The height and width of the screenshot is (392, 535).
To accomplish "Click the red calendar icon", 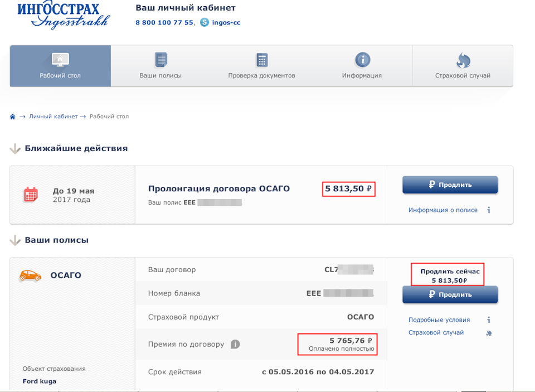I will pyautogui.click(x=31, y=195).
